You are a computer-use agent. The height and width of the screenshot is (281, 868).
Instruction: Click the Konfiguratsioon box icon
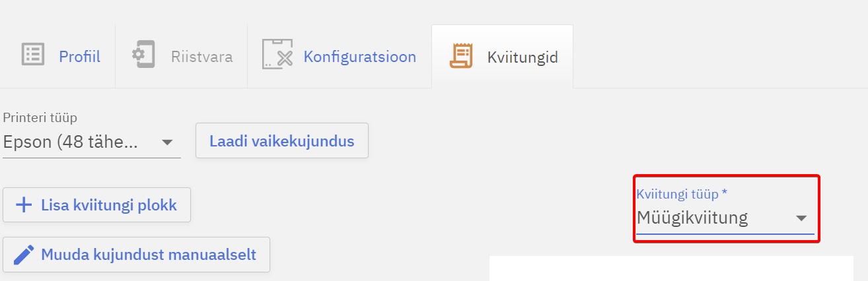[x=277, y=55]
